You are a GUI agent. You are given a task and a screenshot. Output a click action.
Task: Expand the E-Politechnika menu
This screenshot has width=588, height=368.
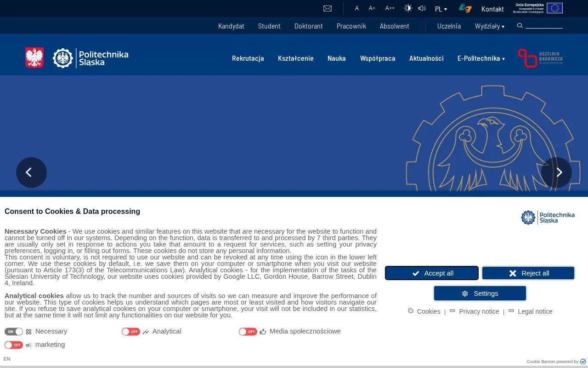click(x=481, y=58)
